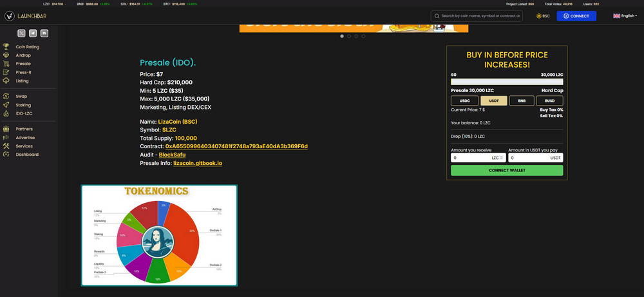Image resolution: width=644 pixels, height=297 pixels.
Task: Click the Presale cart icon
Action: click(6, 64)
